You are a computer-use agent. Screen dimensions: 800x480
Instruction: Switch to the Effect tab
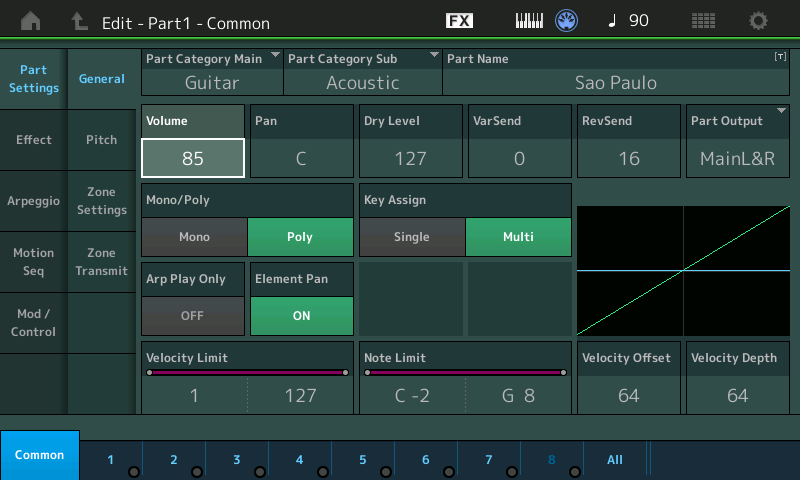[34, 140]
